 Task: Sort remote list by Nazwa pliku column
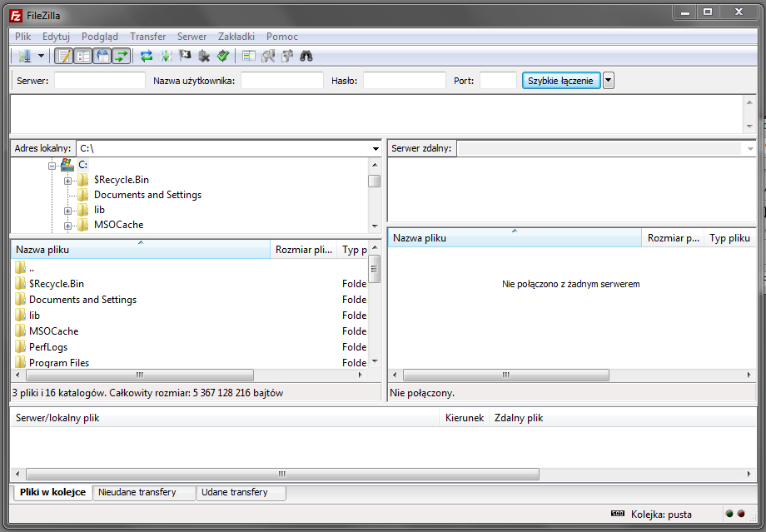pyautogui.click(x=515, y=238)
